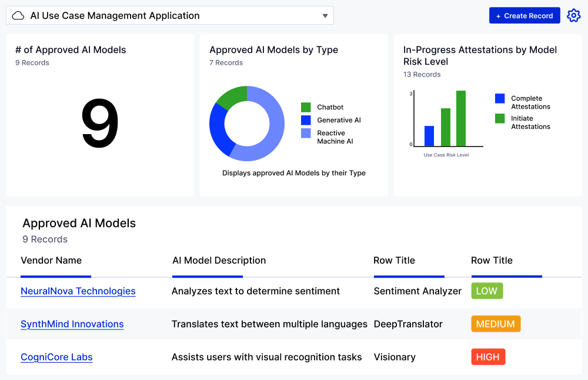Viewport: 588px width, 380px height.
Task: Click the cloud icon in application selector
Action: tap(18, 16)
